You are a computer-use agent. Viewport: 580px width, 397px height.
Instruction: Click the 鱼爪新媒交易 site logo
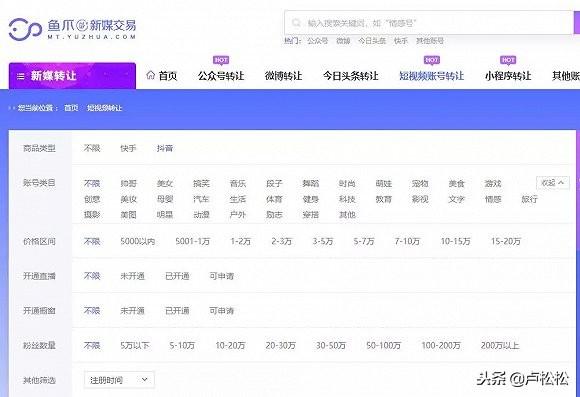(72, 29)
